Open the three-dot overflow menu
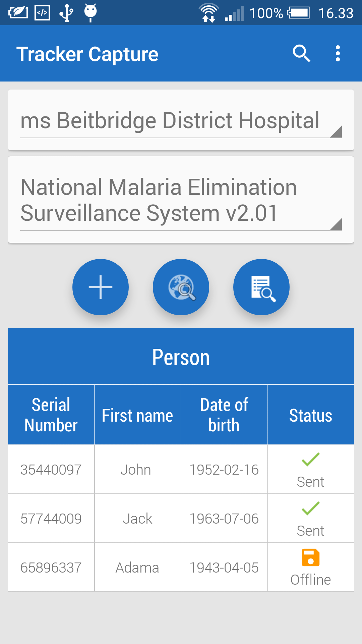Screen dimensions: 362x644 338,54
